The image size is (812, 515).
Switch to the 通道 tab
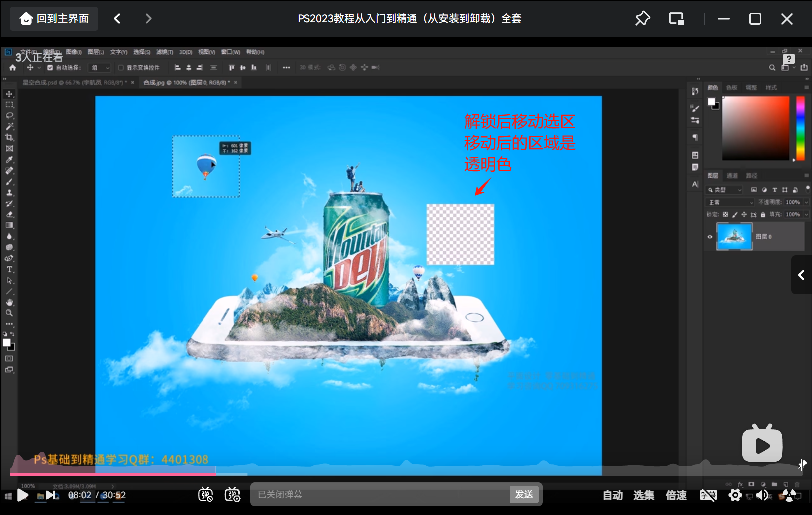pos(732,176)
